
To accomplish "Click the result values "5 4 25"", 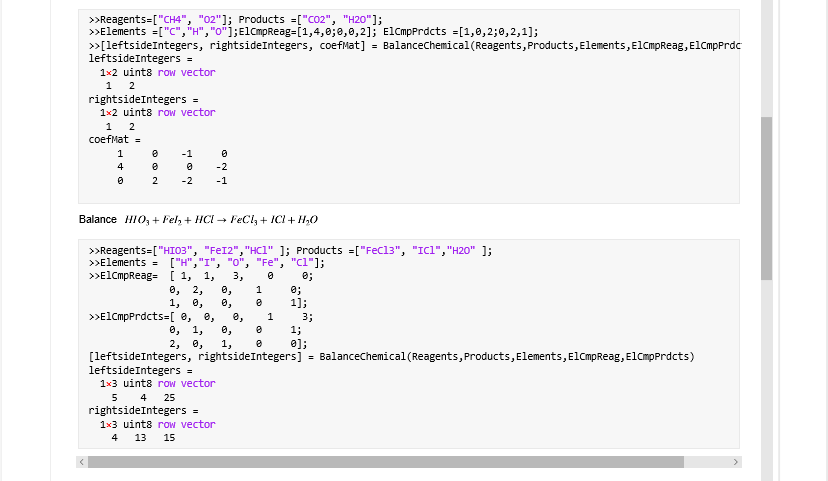I will [143, 397].
